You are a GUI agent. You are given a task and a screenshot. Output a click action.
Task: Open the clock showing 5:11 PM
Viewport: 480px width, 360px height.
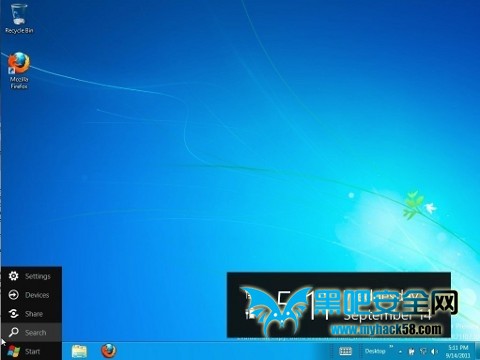pyautogui.click(x=458, y=351)
